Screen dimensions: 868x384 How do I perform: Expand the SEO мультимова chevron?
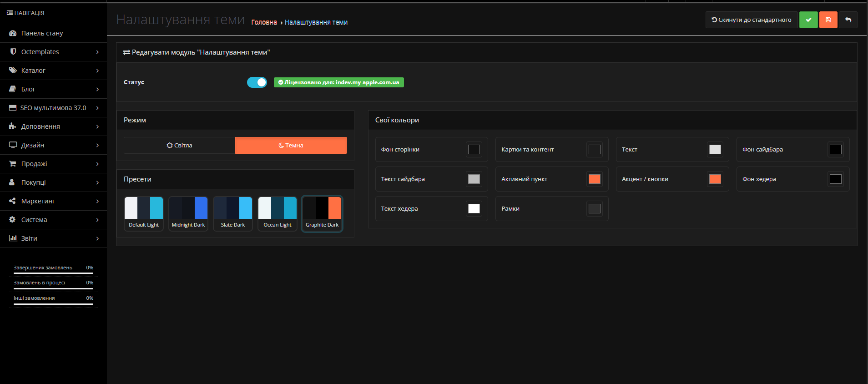[x=97, y=108]
